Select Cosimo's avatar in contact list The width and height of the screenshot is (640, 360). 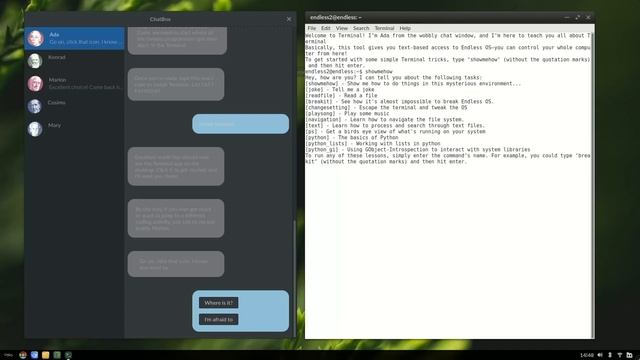[x=35, y=106]
